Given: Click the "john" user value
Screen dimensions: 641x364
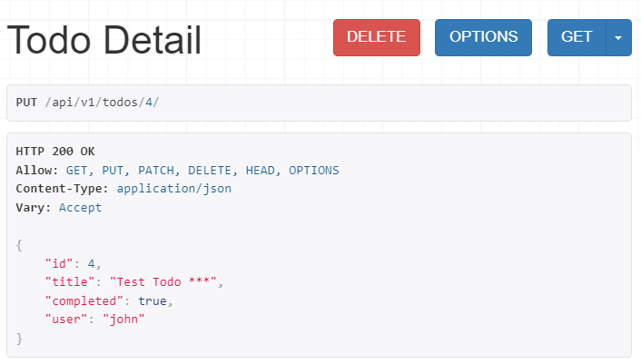Looking at the screenshot, I should 123,320.
